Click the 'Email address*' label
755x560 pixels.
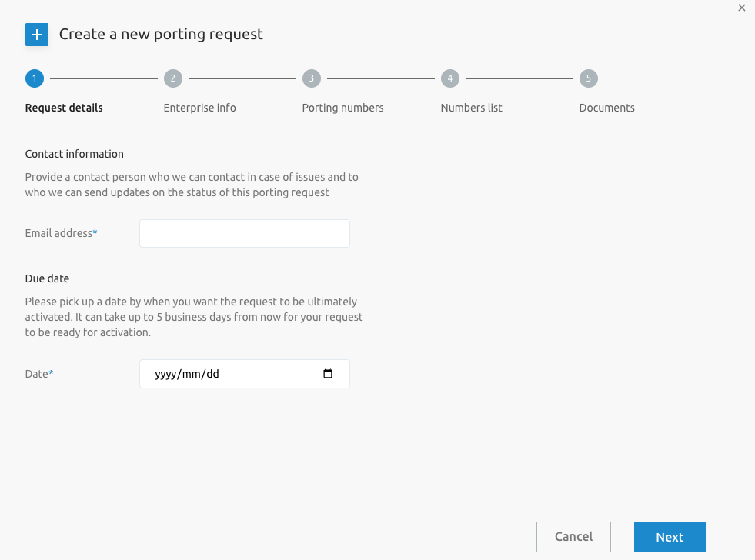61,233
